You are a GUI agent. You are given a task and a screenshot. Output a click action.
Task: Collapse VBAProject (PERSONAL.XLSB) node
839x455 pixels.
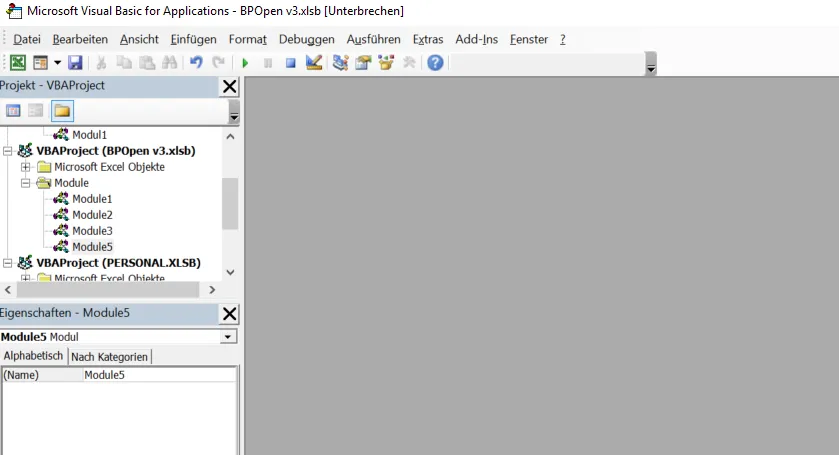click(7, 263)
